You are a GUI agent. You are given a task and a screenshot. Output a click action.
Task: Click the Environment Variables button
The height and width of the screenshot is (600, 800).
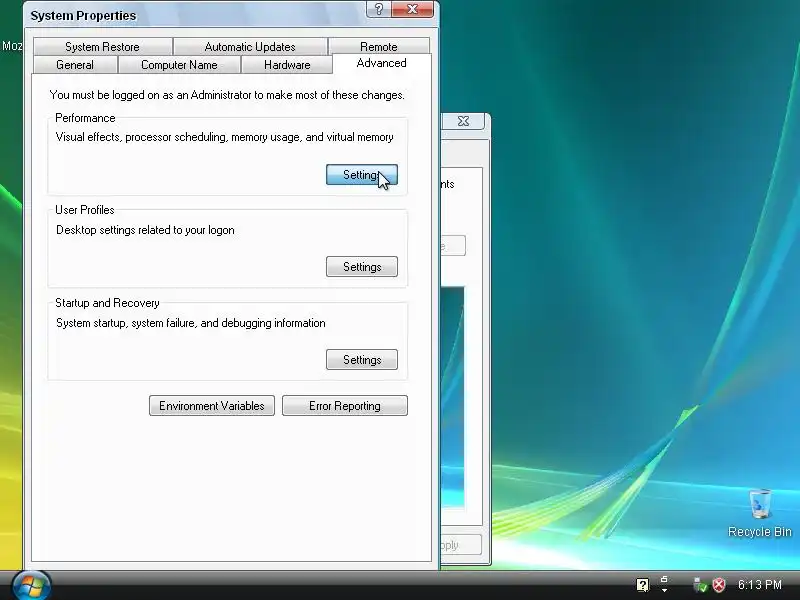click(212, 406)
